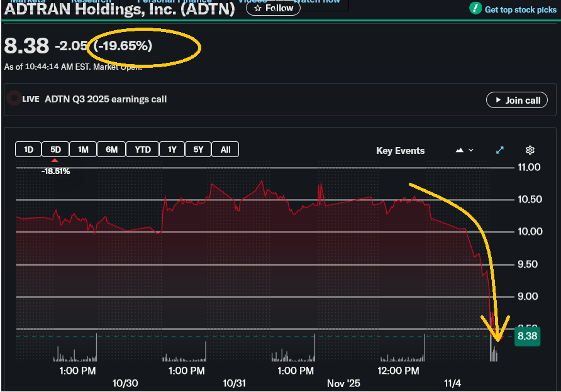Switch chart range to 1D
This screenshot has height=392, width=561.
(x=28, y=150)
